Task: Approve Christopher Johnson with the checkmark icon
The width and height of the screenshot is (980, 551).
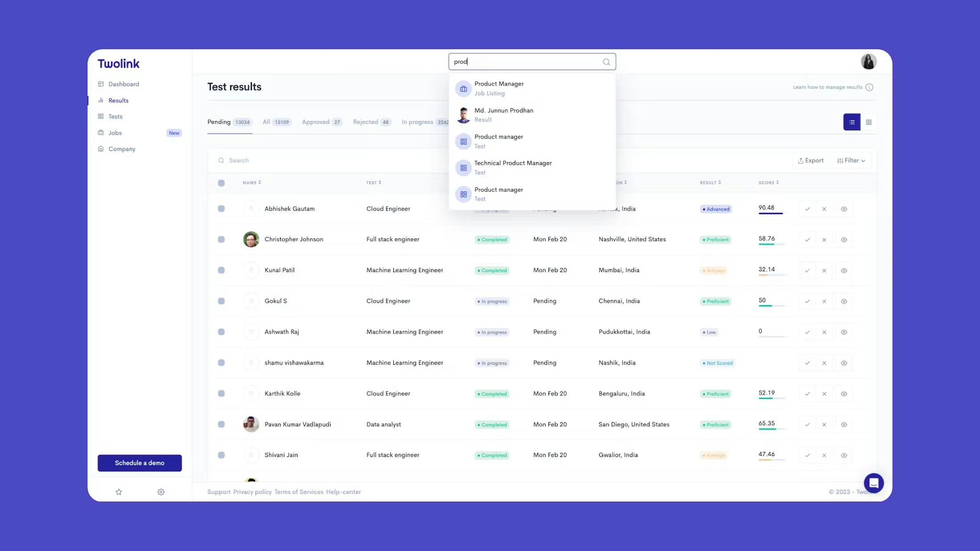Action: (x=807, y=240)
